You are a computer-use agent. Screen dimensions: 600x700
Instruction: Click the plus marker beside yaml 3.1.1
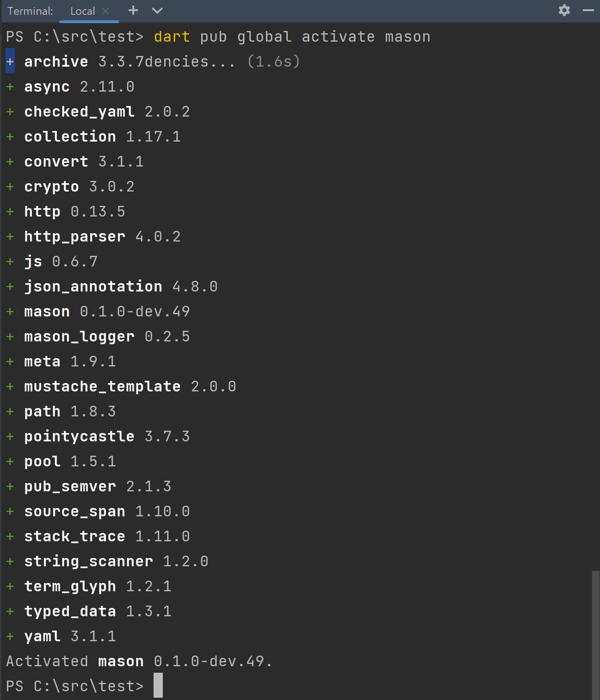[x=10, y=636]
